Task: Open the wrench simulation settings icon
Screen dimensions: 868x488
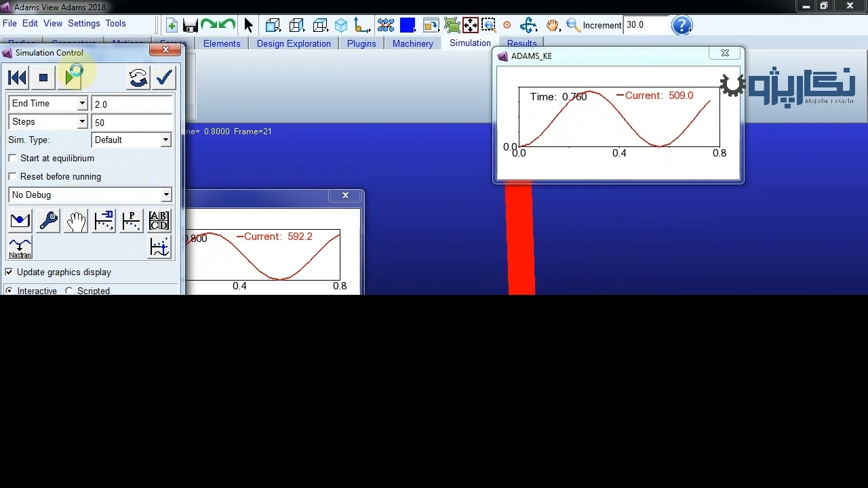Action: point(48,221)
